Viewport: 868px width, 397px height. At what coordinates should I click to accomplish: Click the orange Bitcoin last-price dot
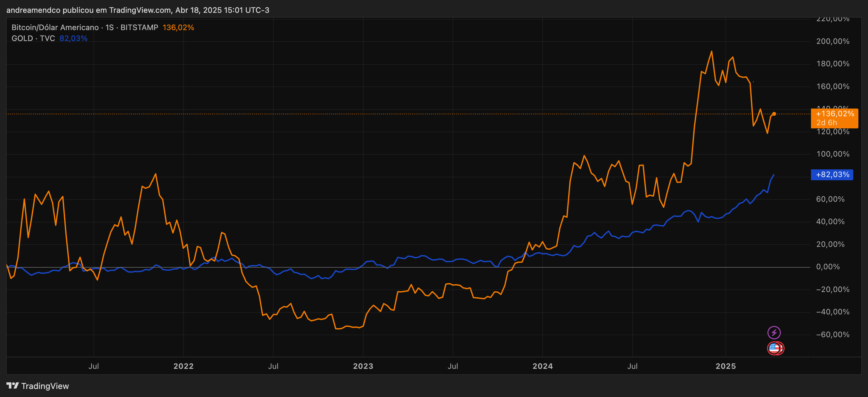tap(774, 114)
